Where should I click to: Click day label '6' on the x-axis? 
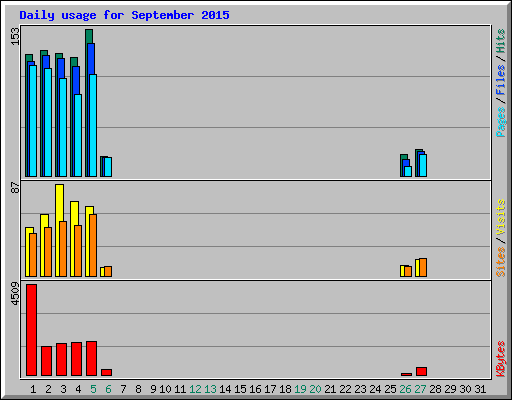point(108,389)
